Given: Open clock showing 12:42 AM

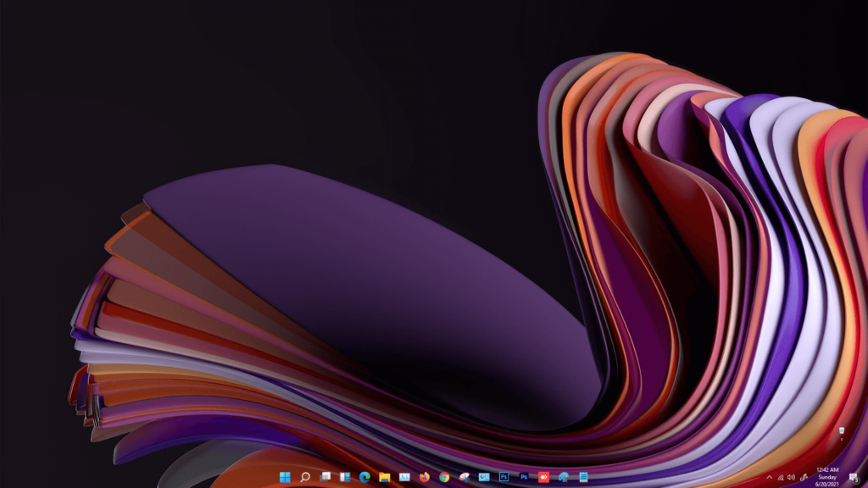Looking at the screenshot, I should (x=827, y=477).
